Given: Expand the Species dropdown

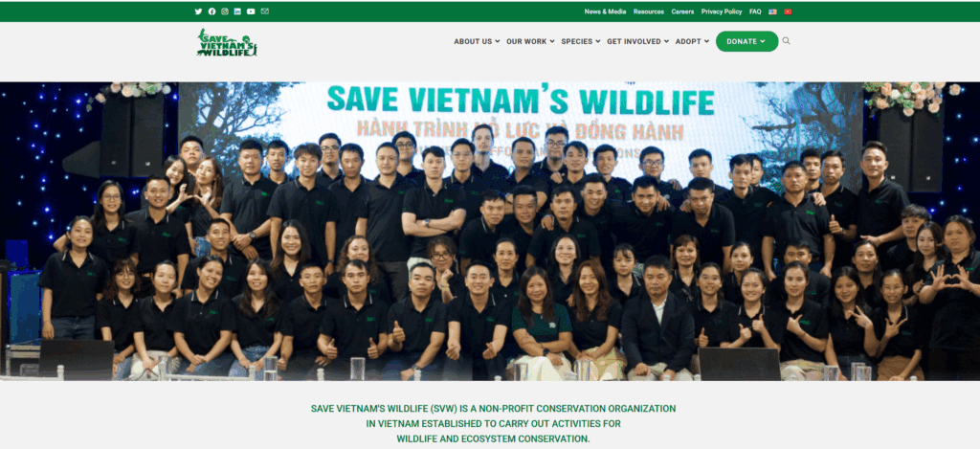Looking at the screenshot, I should pyautogui.click(x=581, y=41).
